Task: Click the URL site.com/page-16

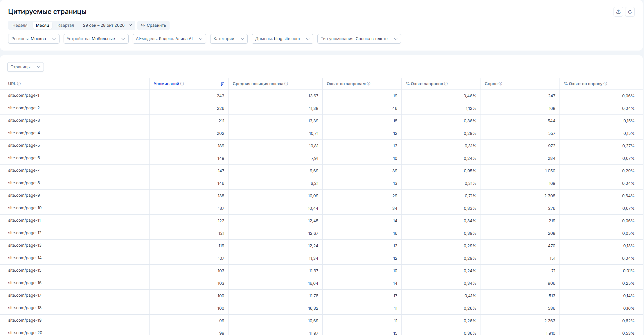Action: click(x=25, y=283)
